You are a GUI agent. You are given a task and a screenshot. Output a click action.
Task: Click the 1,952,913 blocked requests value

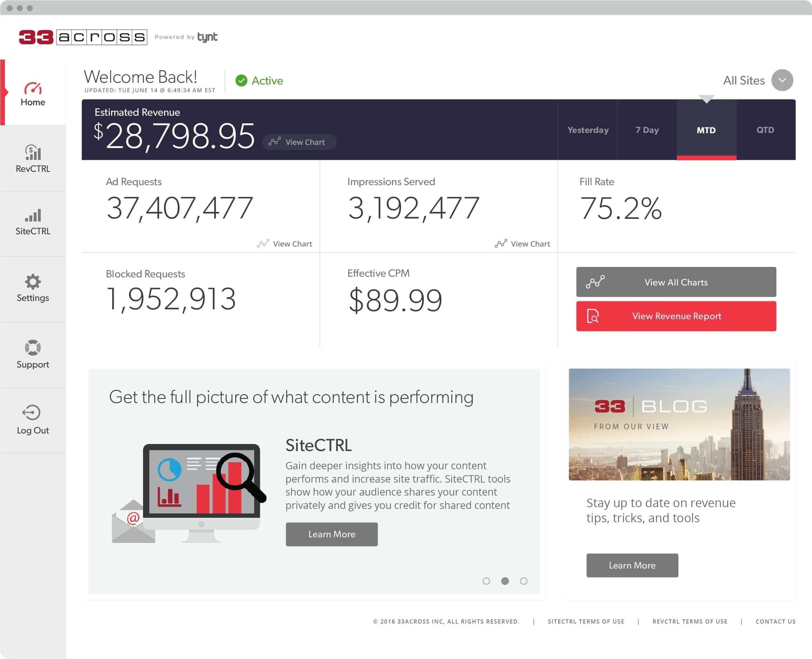[171, 299]
